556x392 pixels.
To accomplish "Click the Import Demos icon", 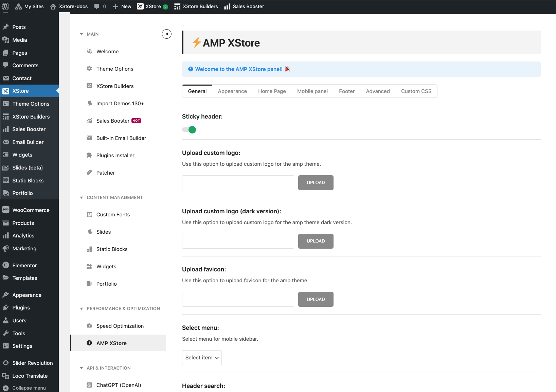I will coord(89,103).
